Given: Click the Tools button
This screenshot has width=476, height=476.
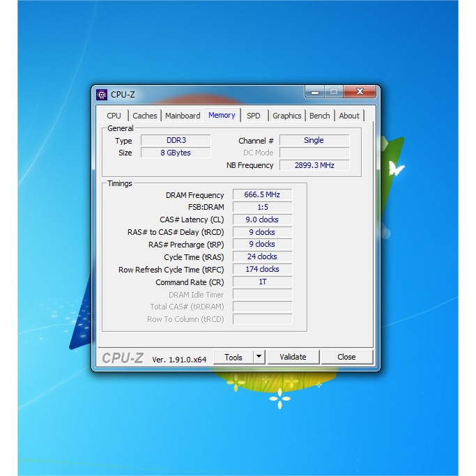Looking at the screenshot, I should (x=233, y=357).
